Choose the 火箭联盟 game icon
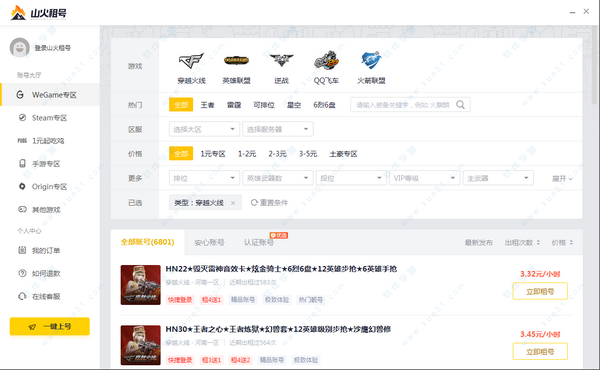The image size is (600, 370). [x=371, y=60]
